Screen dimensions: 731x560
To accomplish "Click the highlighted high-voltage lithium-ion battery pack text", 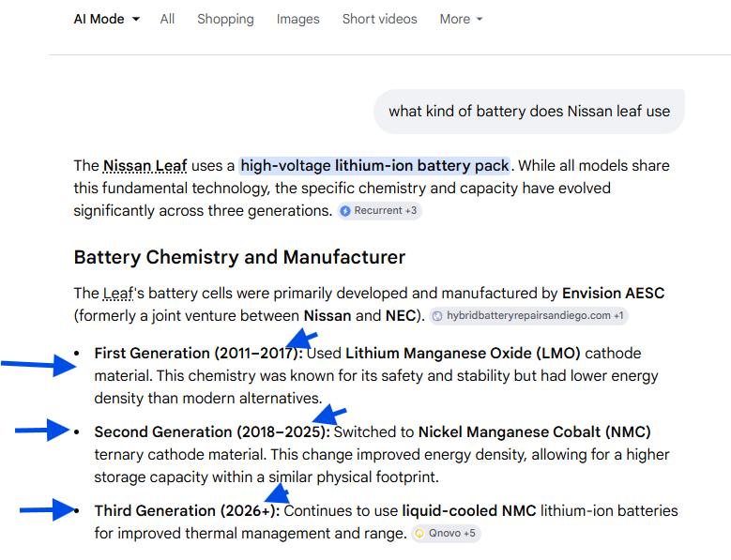I will (374, 166).
